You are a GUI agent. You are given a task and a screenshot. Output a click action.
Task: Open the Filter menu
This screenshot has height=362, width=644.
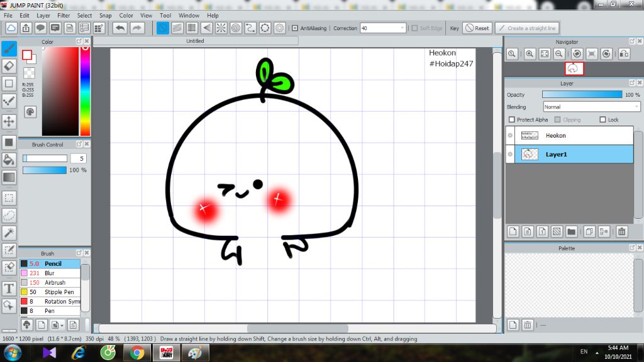[64, 15]
